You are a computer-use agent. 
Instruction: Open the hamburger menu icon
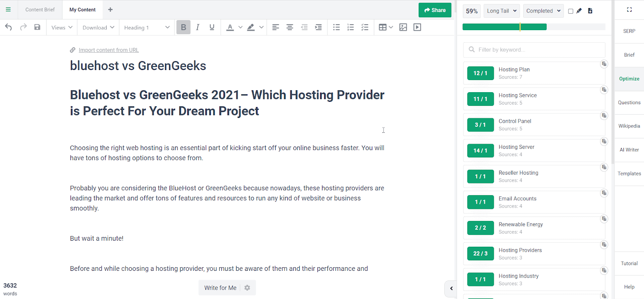pyautogui.click(x=8, y=10)
